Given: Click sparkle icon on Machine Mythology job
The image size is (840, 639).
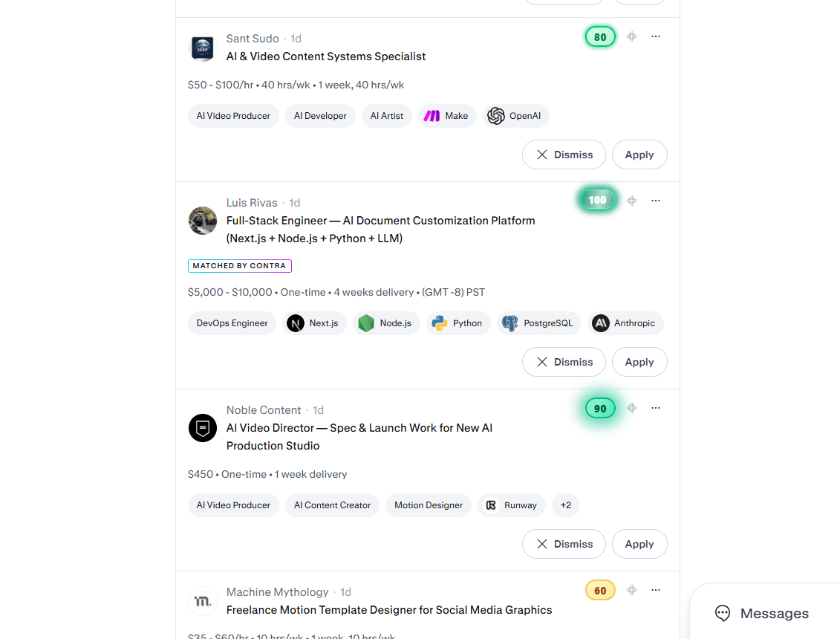Looking at the screenshot, I should 631,590.
